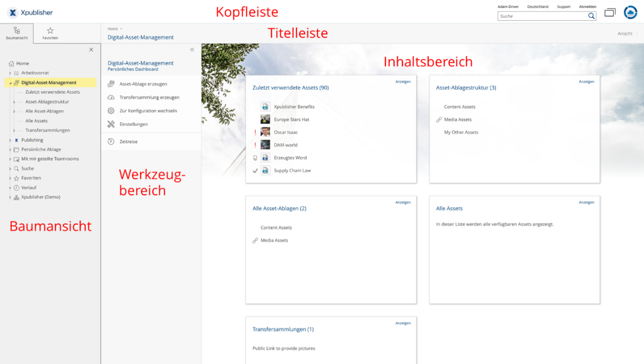The image size is (644, 364).
Task: Click the checkmark icon beside Supply Chain Law
Action: coord(255,171)
